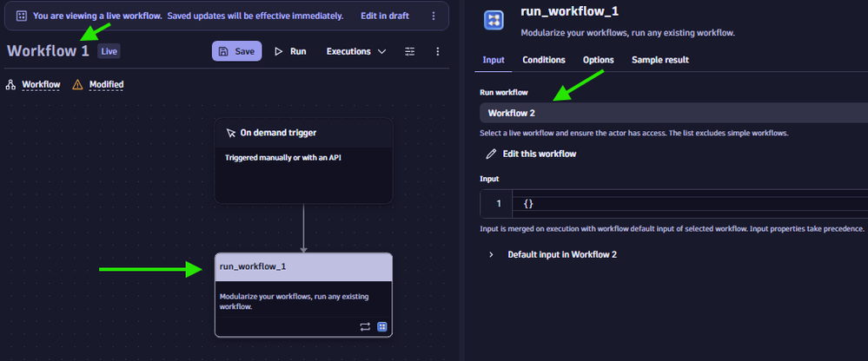Click the Workflow type label
The image size is (868, 361).
[x=41, y=84]
